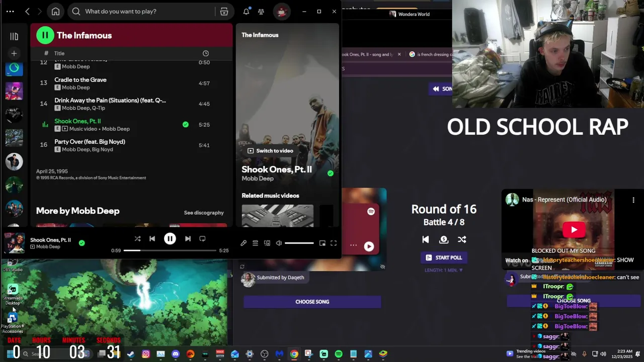Image resolution: width=644 pixels, height=362 pixels.
Task: Open See discography link
Action: (204, 213)
